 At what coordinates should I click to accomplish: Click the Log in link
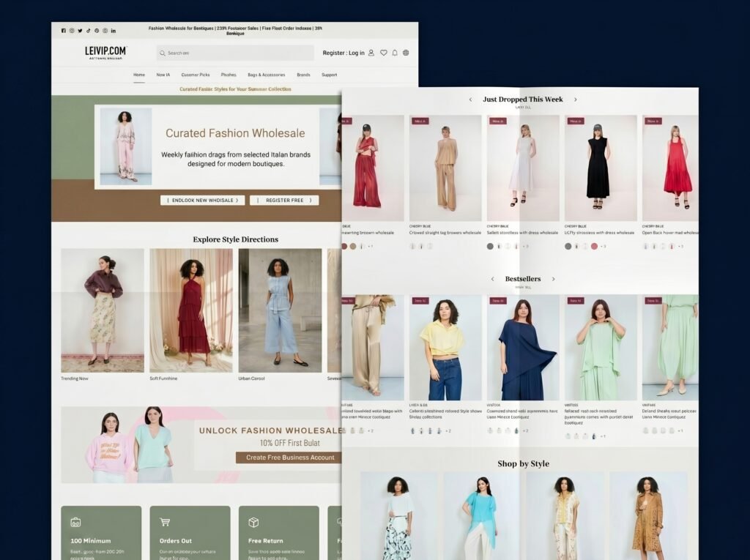357,53
